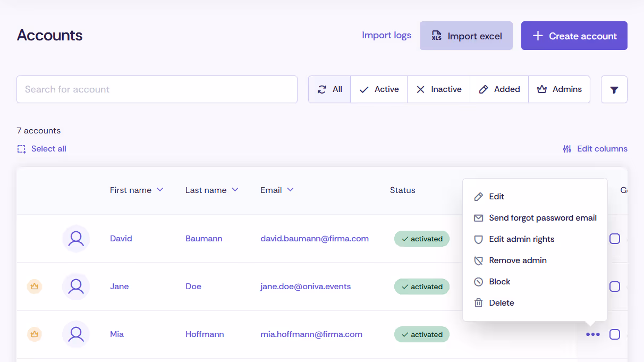Click David Baumann's avatar icon
The width and height of the screenshot is (644, 362).
click(x=75, y=238)
